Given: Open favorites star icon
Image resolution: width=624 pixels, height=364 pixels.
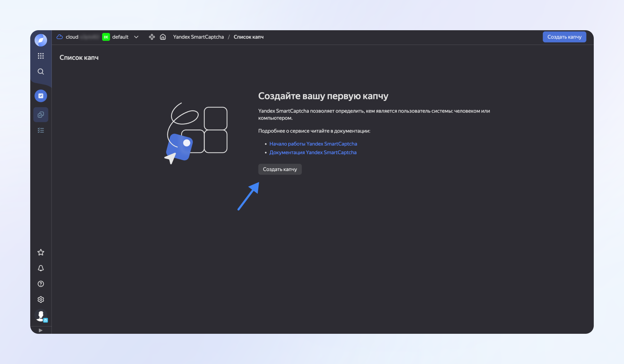Looking at the screenshot, I should point(41,252).
